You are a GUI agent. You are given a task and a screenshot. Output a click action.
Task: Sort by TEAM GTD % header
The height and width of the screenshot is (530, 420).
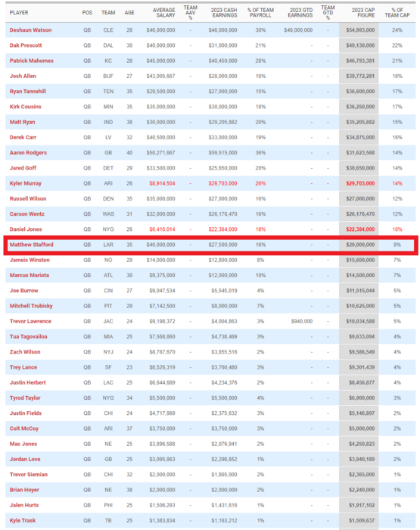coord(328,13)
